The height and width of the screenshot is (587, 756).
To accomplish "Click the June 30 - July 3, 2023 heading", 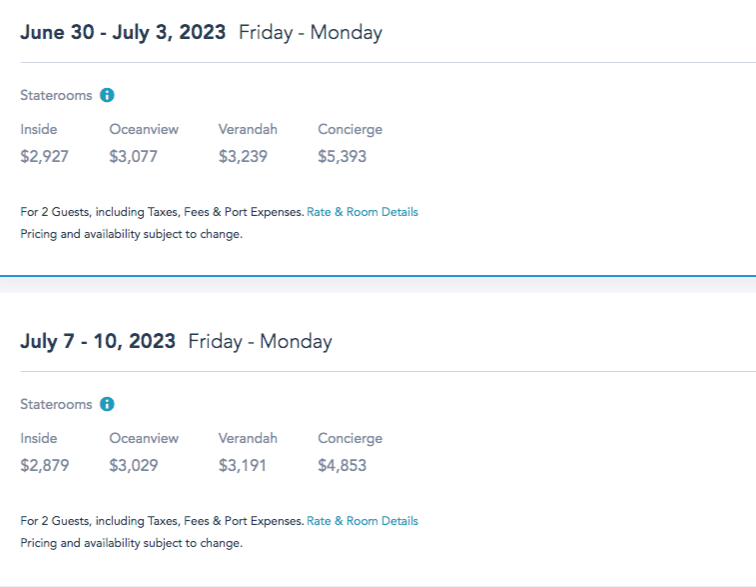I will coord(123,32).
